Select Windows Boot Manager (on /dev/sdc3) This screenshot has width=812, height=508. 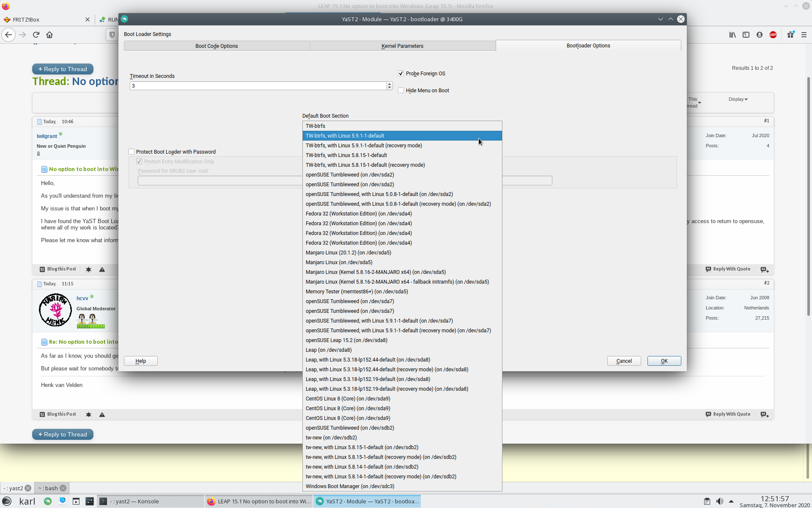click(x=402, y=486)
